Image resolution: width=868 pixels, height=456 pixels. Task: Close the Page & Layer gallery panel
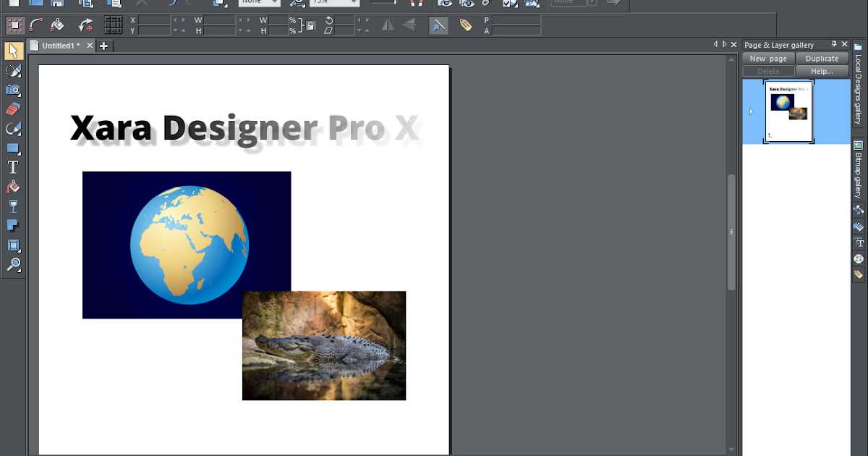coord(844,45)
